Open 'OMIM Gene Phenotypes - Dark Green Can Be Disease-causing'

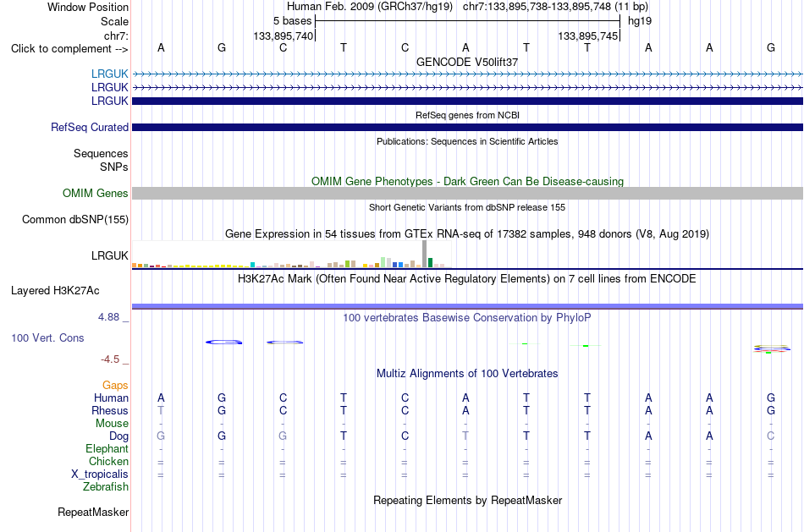point(467,182)
